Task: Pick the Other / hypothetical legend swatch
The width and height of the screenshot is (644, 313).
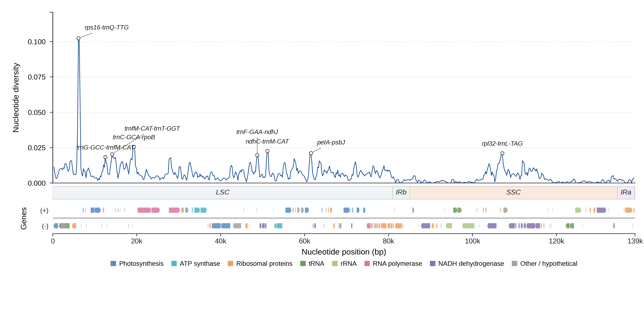Action: tap(515, 264)
